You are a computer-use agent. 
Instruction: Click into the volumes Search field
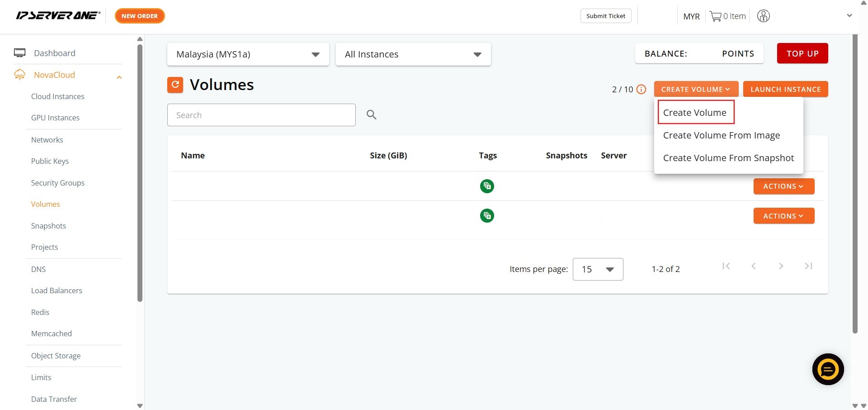click(261, 115)
